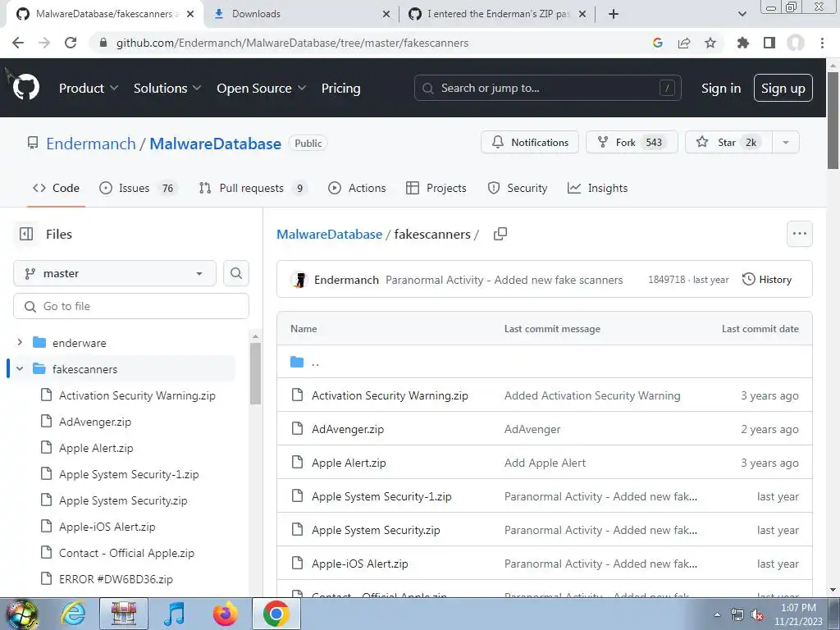The height and width of the screenshot is (630, 840).
Task: Open the Chrome extensions puzzle icon
Action: pos(742,43)
